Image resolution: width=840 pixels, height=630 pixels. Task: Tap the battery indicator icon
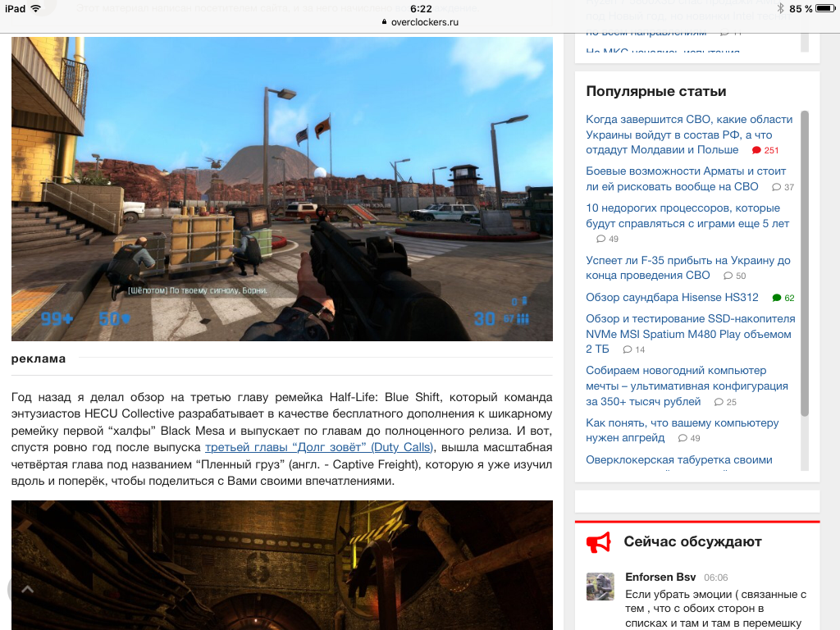tap(825, 8)
